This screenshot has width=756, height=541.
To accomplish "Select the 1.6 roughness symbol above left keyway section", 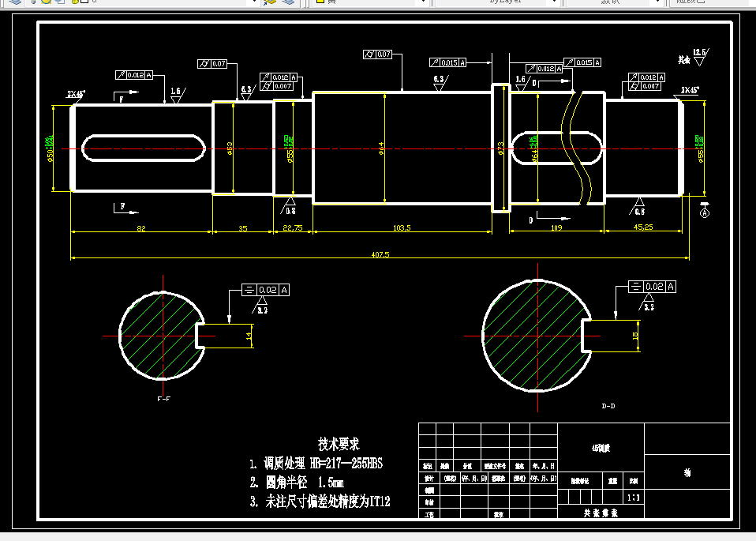I will coord(178,95).
